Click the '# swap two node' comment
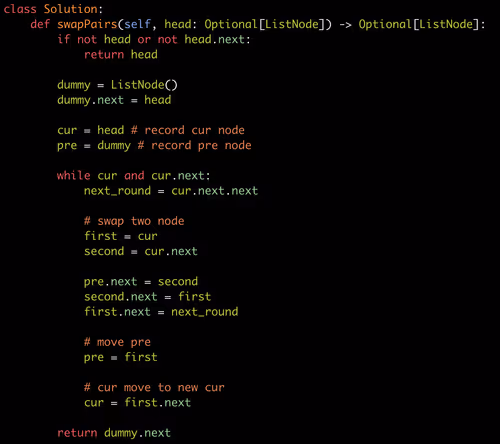This screenshot has height=444, width=500. pos(134,221)
